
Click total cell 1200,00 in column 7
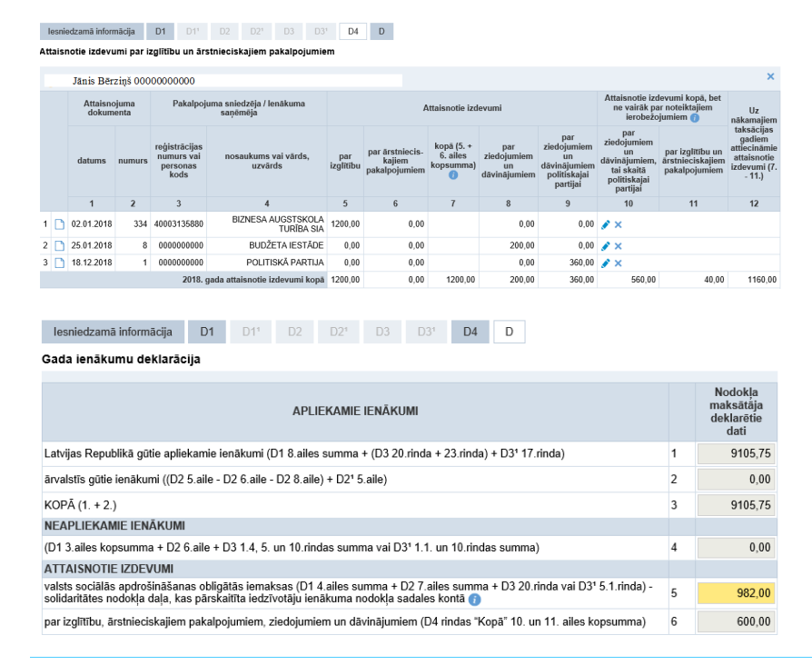tap(453, 280)
